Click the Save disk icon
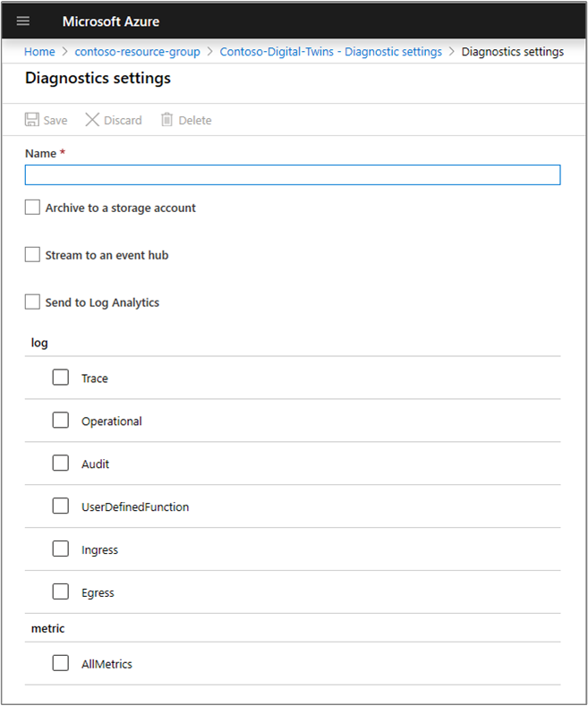The height and width of the screenshot is (706, 588). click(x=32, y=120)
